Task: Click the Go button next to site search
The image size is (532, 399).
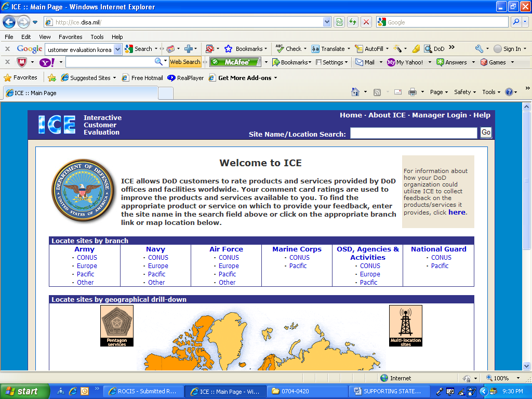Action: pos(486,132)
